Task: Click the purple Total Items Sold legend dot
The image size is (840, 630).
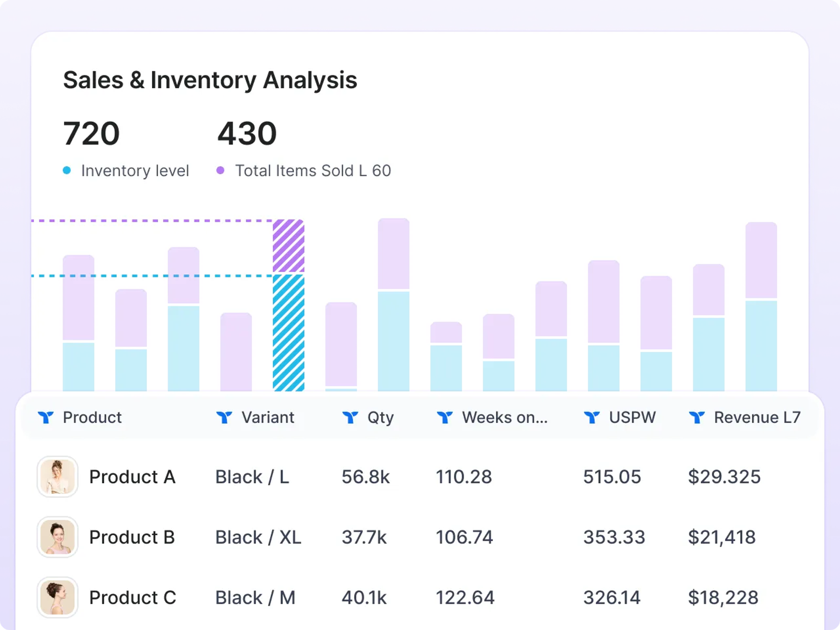Action: 220,170
